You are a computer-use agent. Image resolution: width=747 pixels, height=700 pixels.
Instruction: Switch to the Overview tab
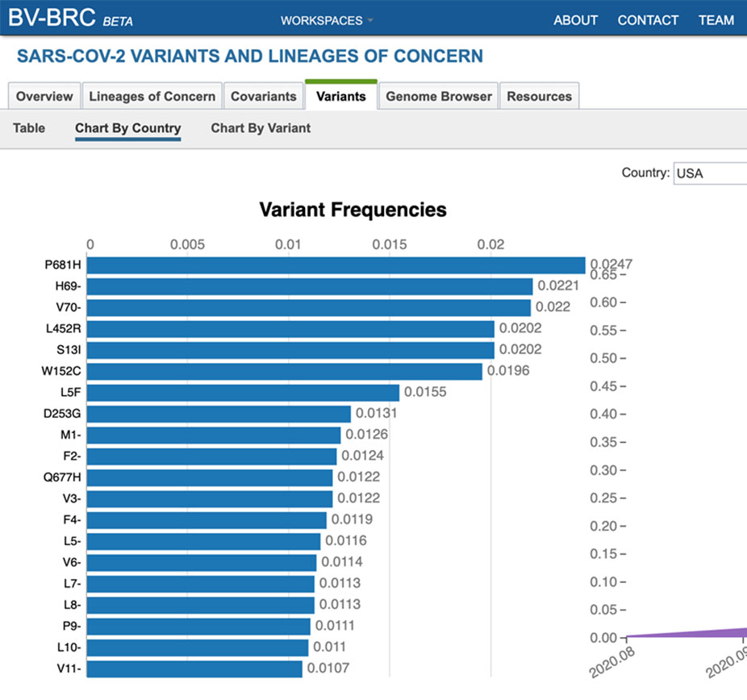coord(44,96)
